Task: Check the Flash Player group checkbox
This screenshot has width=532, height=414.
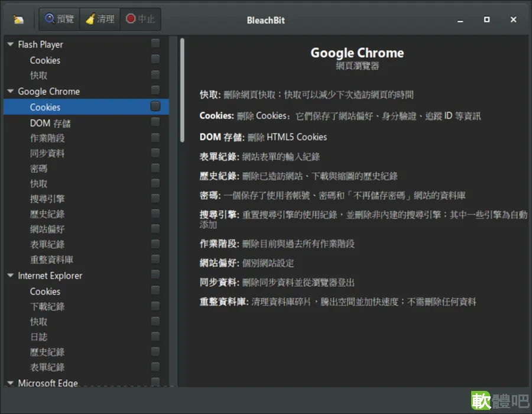Action: pyautogui.click(x=155, y=43)
